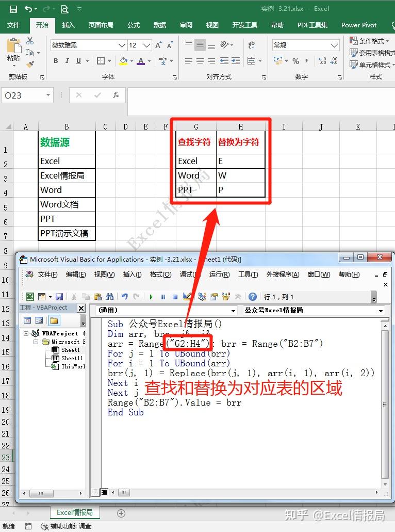Open VBA Help with the blue question icon
This screenshot has width=395, height=532.
point(252,297)
